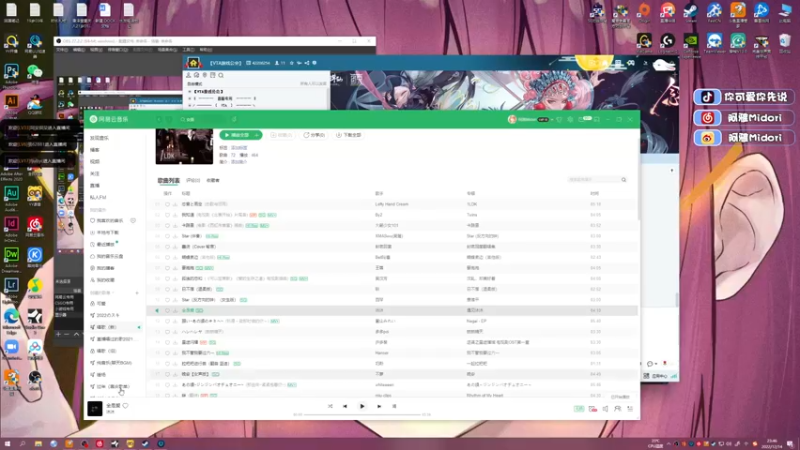Click the collect playlist button
This screenshot has width=800, height=450.
pos(281,135)
